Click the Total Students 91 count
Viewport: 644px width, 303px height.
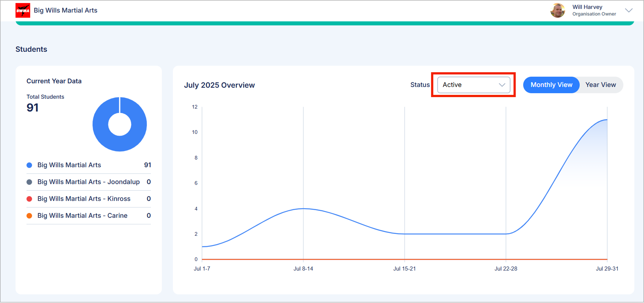(33, 108)
